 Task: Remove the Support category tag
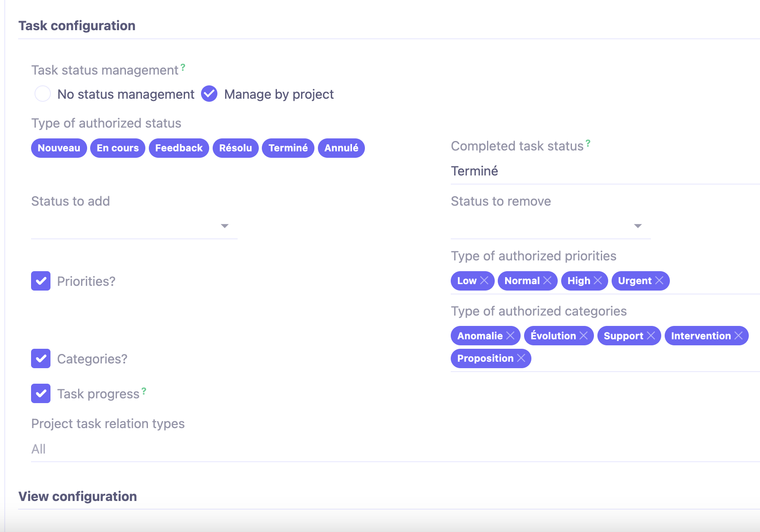coord(651,336)
